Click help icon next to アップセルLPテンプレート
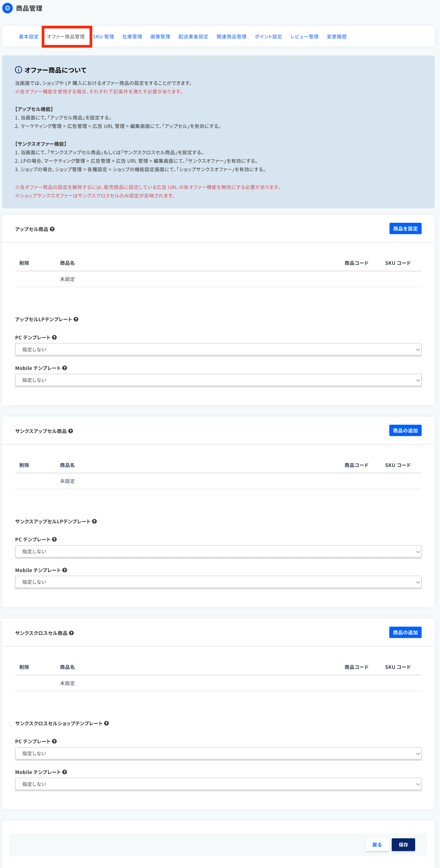Image resolution: width=440 pixels, height=868 pixels. coord(76,319)
